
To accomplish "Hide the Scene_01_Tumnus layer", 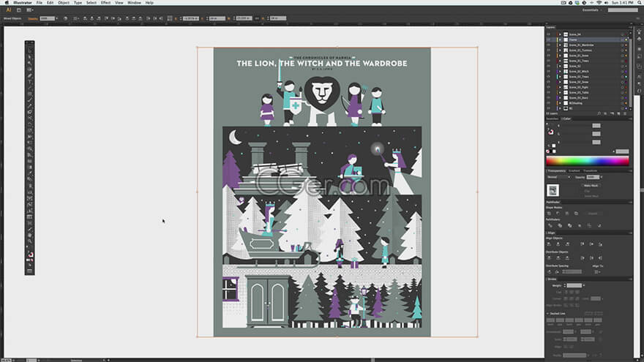I will tap(548, 50).
